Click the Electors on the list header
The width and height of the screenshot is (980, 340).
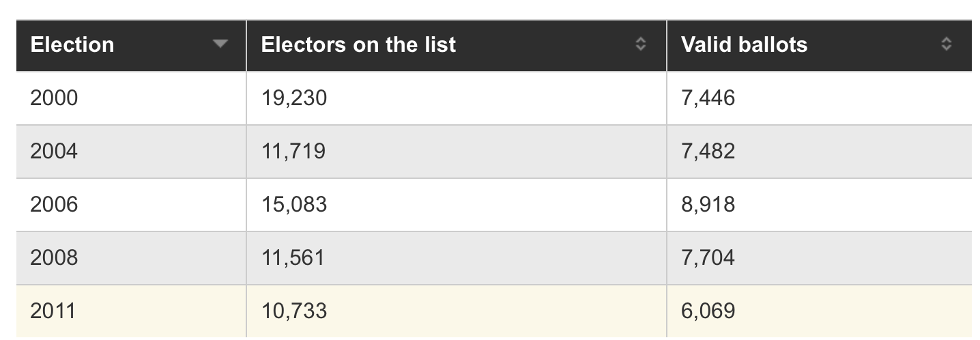click(x=359, y=45)
